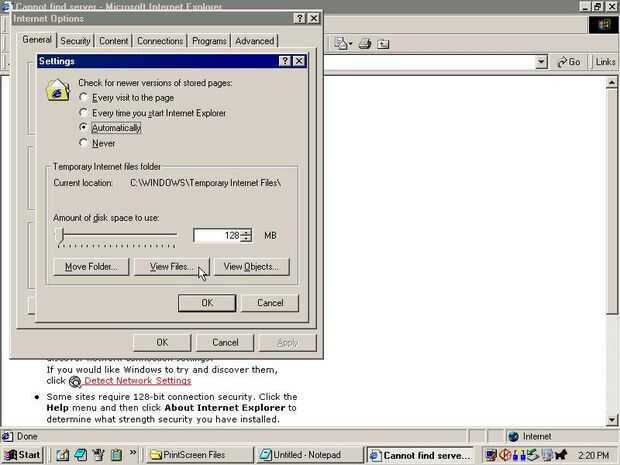This screenshot has height=465, width=620.
Task: Decrease disk space with the down spinner
Action: (246, 238)
